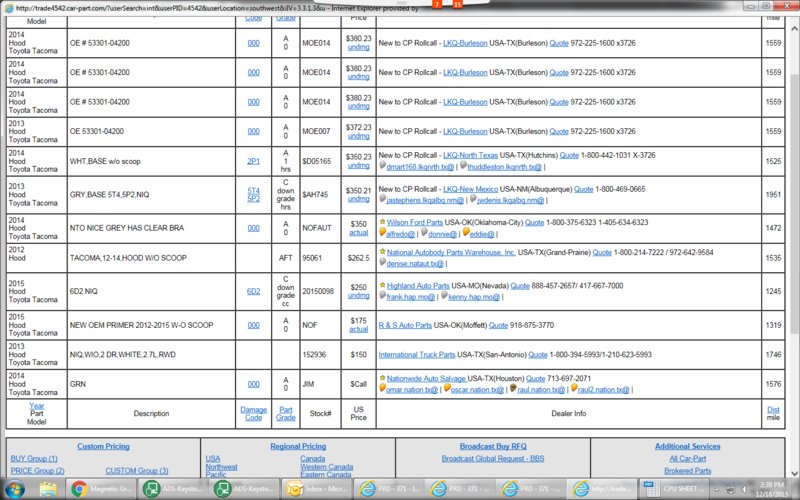Screen dimensions: 800x500
Task: Switch to Chrome Magnetic taskbar window
Action: click(x=102, y=489)
